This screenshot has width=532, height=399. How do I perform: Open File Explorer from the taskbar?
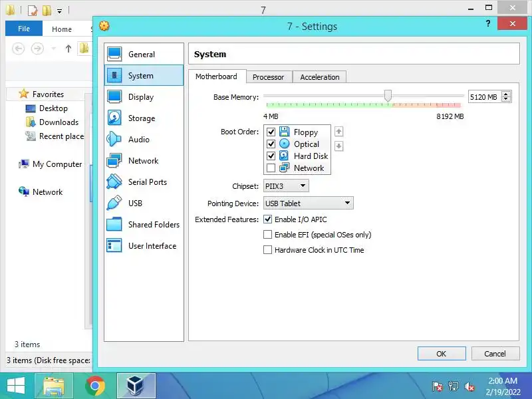pos(54,386)
